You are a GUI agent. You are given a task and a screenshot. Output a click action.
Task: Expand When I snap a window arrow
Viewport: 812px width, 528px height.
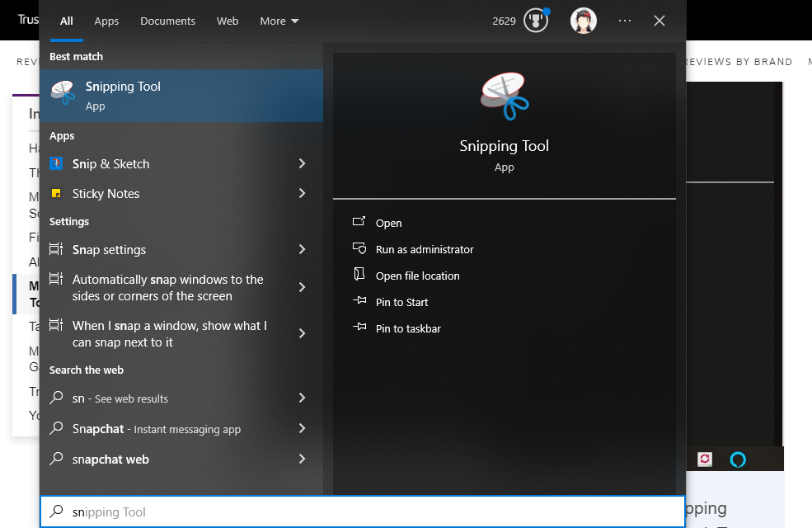tap(302, 333)
